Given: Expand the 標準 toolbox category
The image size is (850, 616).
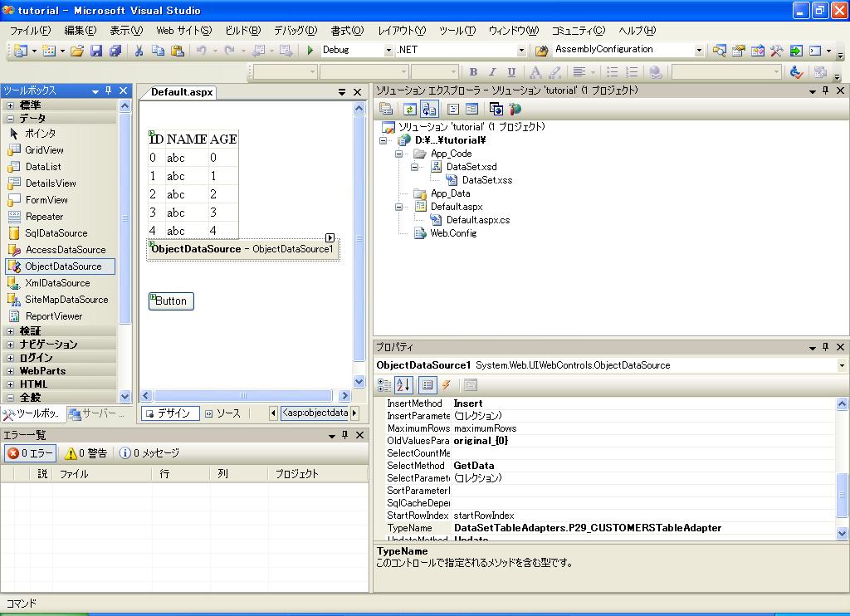Looking at the screenshot, I should pos(10,105).
